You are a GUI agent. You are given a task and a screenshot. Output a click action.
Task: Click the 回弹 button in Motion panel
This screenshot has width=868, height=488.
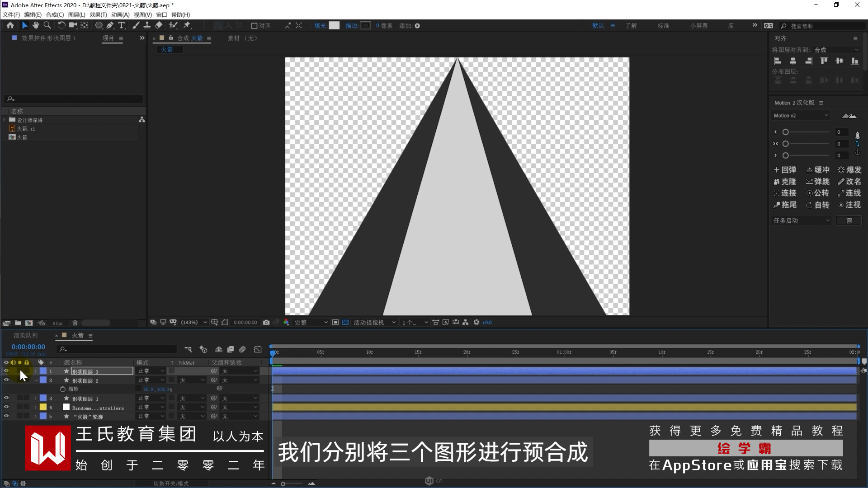[785, 170]
